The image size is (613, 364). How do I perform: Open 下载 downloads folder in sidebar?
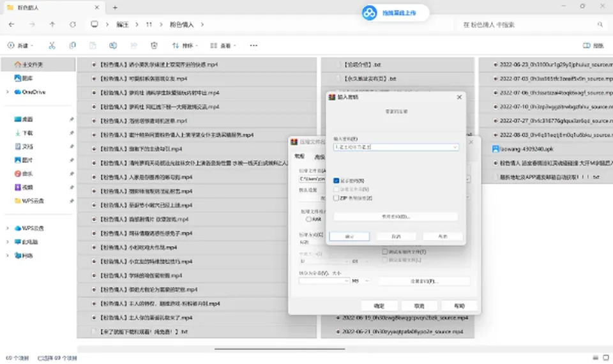[24, 133]
